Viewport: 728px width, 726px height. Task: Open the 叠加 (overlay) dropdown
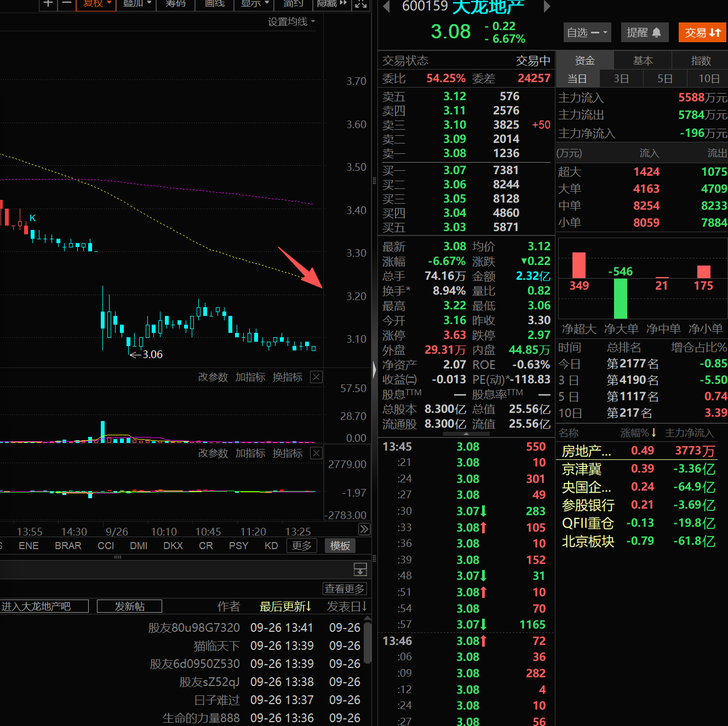(136, 4)
